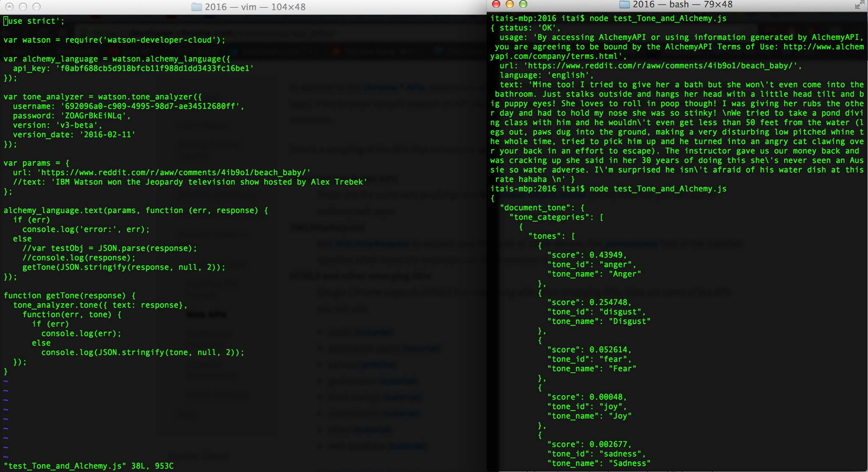This screenshot has height=472, width=868.
Task: Click the folder icon in vim title bar
Action: click(x=196, y=7)
